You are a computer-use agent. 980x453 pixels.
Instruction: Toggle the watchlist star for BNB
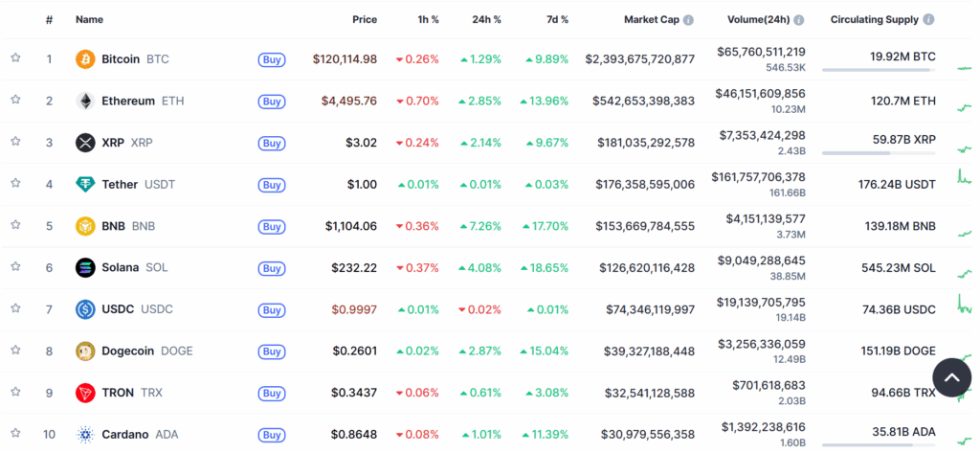(x=15, y=225)
